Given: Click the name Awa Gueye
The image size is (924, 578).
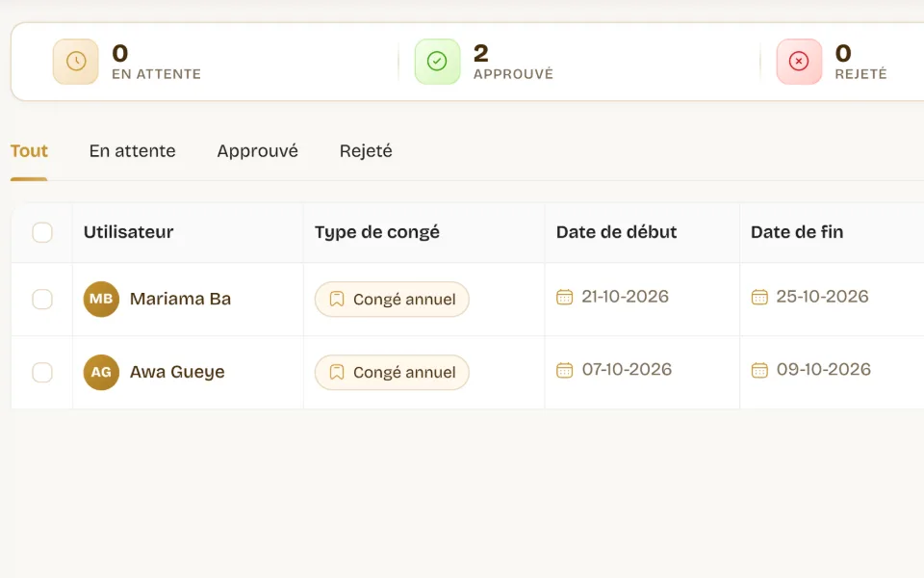Looking at the screenshot, I should (x=177, y=372).
